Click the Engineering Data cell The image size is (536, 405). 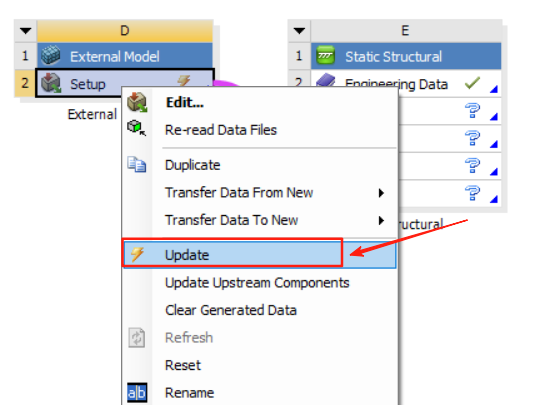(406, 84)
